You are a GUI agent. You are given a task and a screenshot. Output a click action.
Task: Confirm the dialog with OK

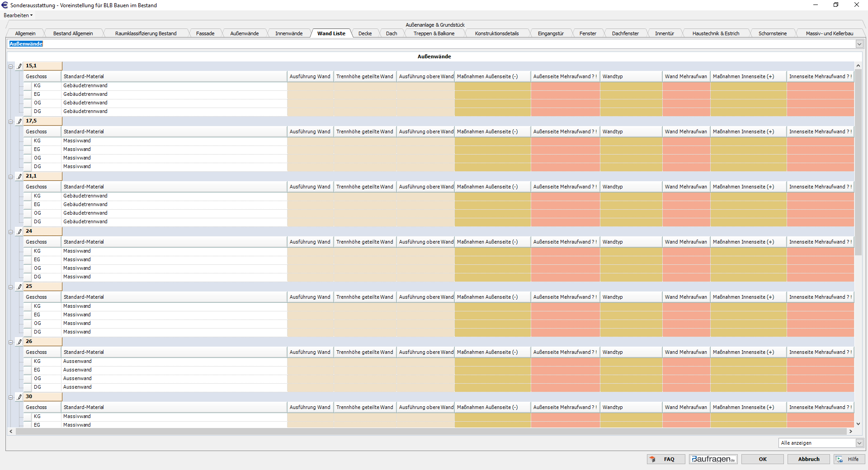point(763,459)
